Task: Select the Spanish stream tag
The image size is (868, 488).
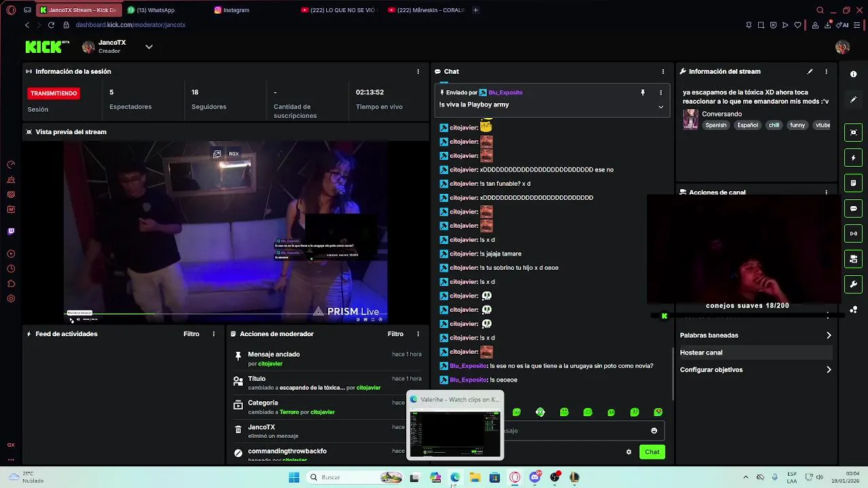Action: [x=715, y=125]
